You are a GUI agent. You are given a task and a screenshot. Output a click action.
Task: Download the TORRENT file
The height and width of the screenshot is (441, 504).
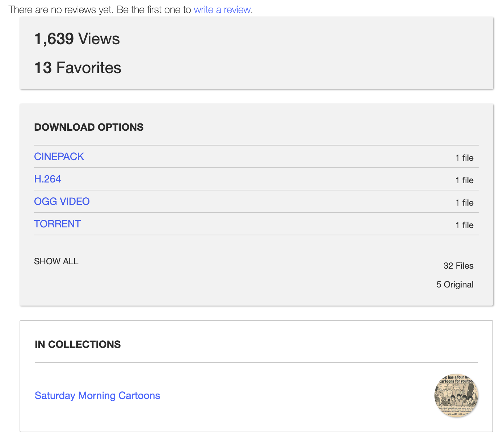pyautogui.click(x=57, y=224)
